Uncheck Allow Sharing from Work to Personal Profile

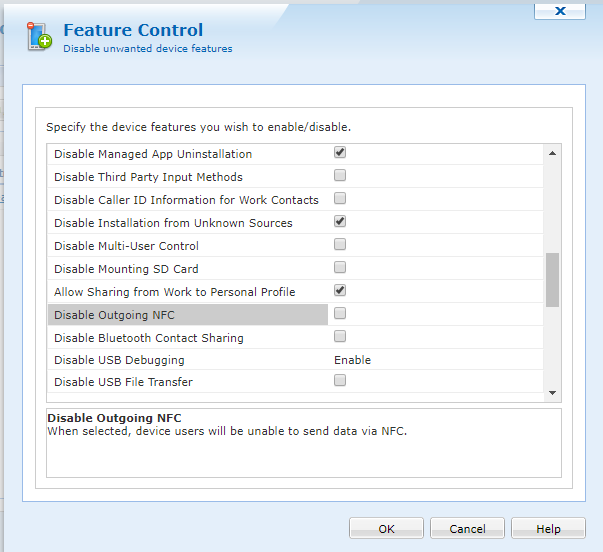click(340, 291)
